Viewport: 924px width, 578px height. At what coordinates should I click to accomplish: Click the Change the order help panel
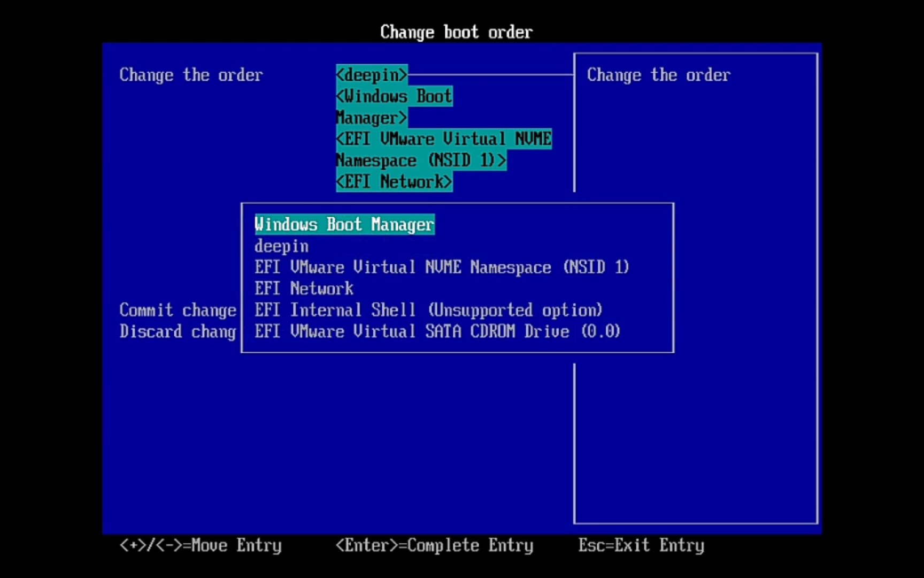click(x=659, y=75)
